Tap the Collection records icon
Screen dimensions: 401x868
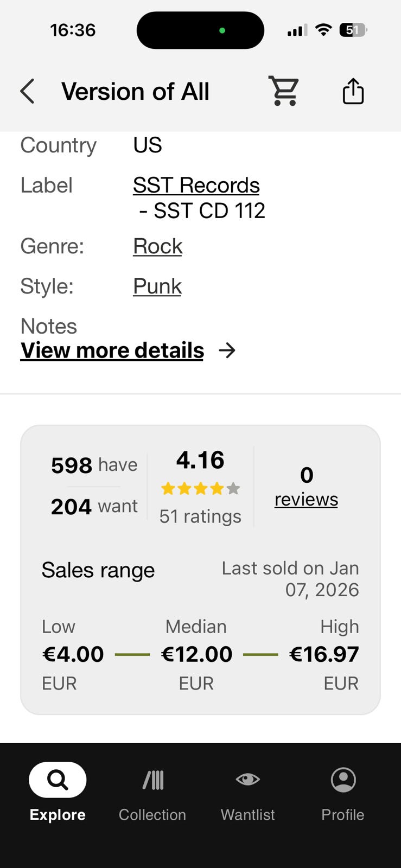(x=152, y=780)
